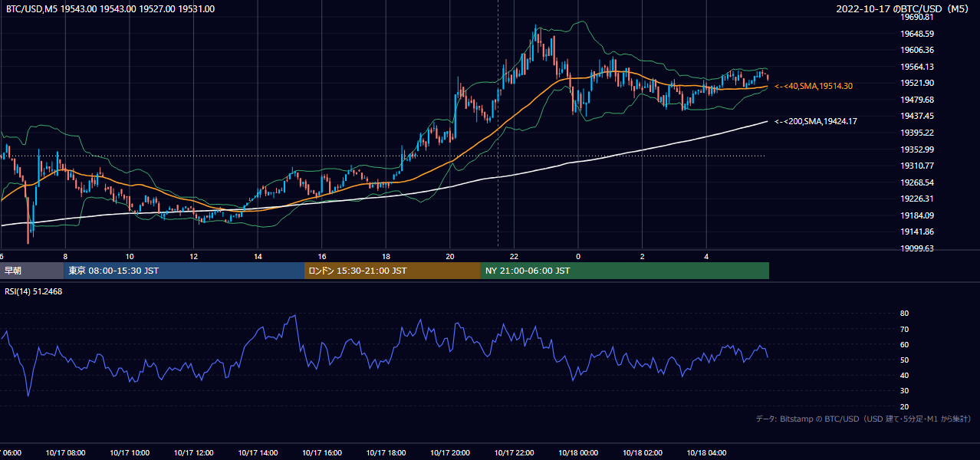The height and width of the screenshot is (460, 980).
Task: Click price axis value 19479.68
Action: tap(917, 100)
